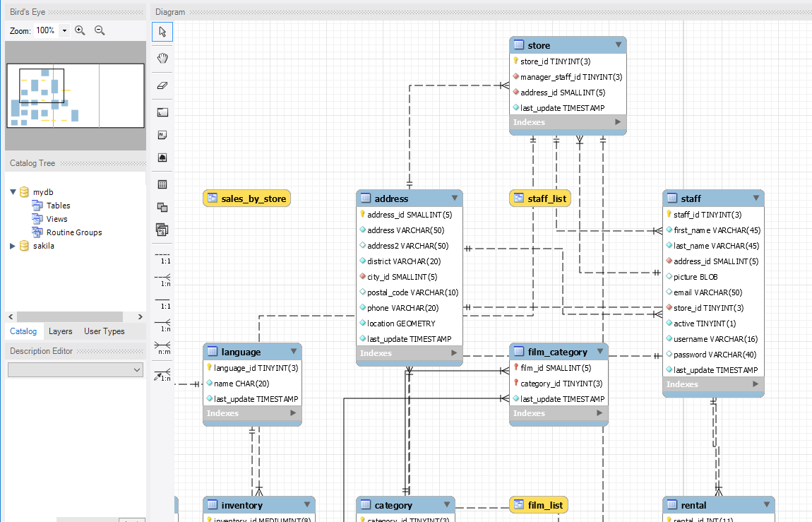Select the place image tool
This screenshot has width=812, height=522.
(x=162, y=158)
